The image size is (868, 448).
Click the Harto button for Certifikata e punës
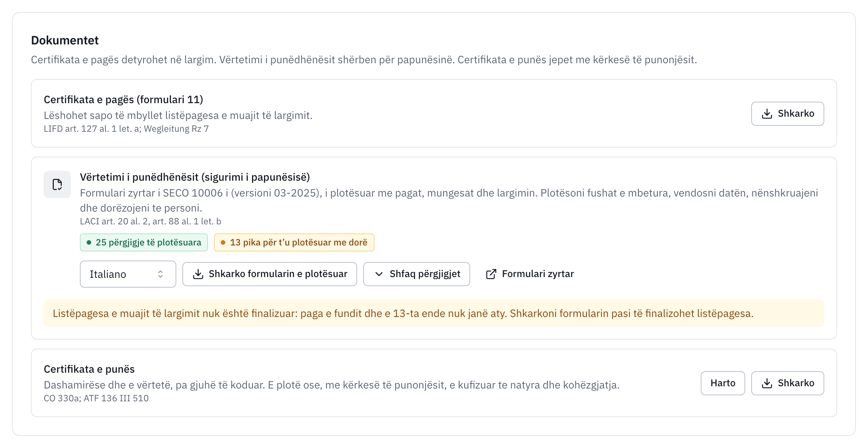(723, 383)
